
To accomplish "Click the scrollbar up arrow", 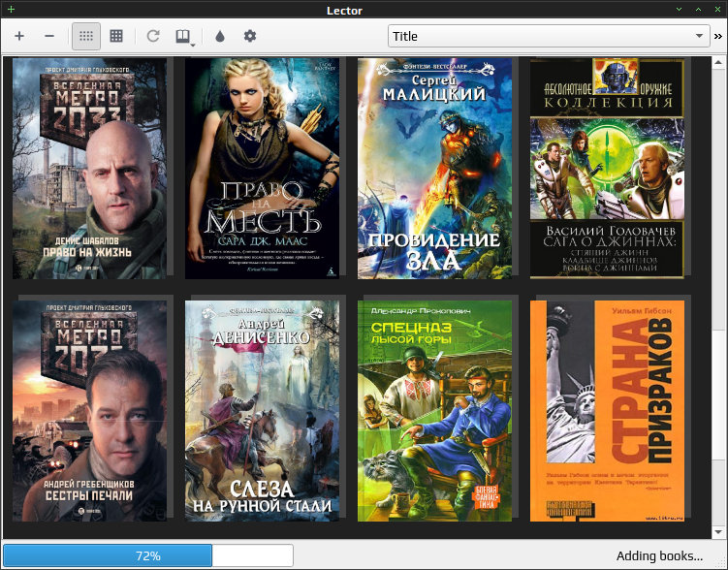I will [718, 62].
